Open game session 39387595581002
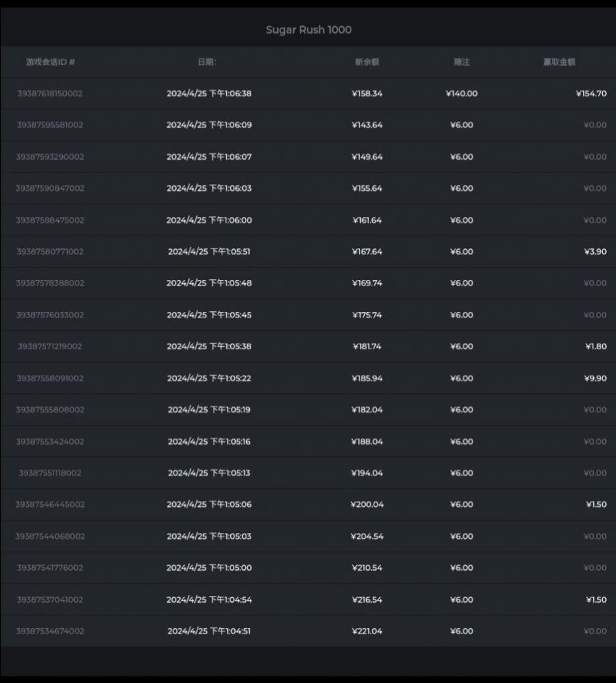This screenshot has height=683, width=616. [50, 125]
